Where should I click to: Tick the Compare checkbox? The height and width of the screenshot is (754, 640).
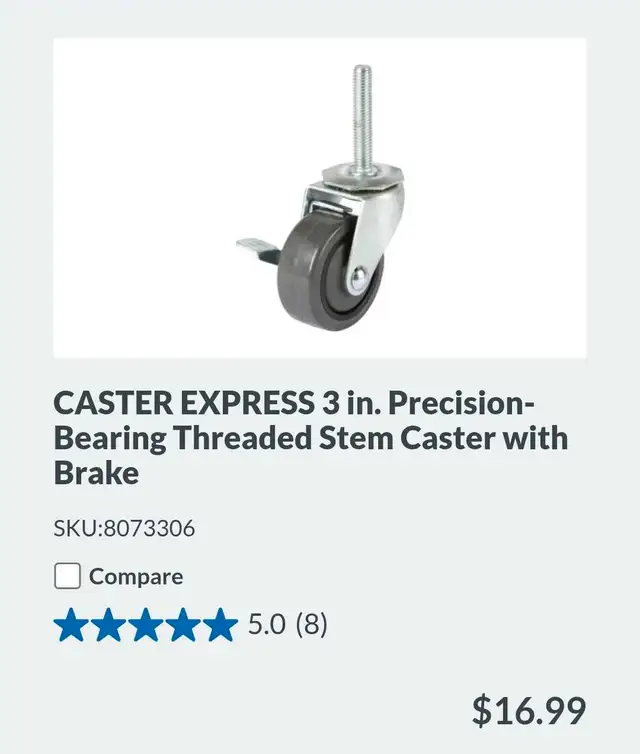pos(67,576)
